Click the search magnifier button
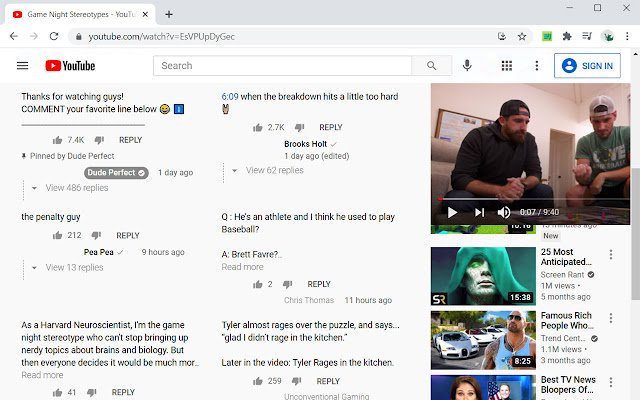 431,65
